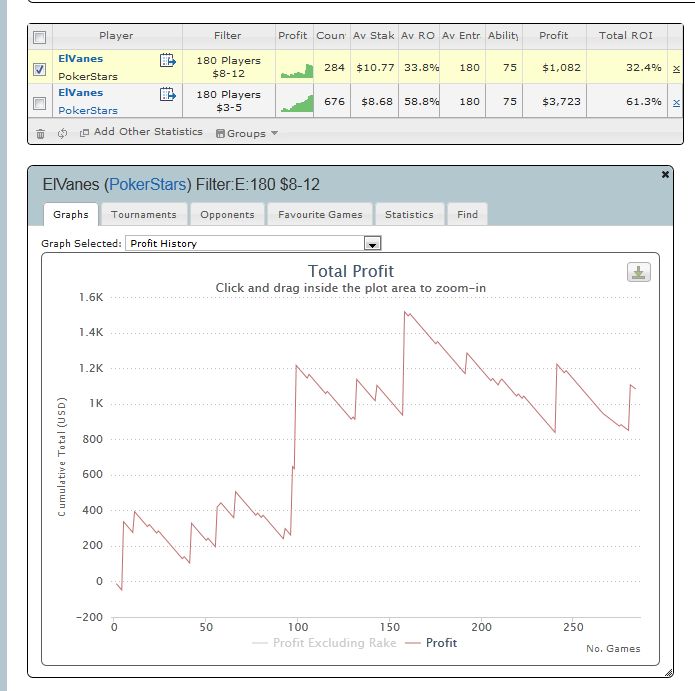The image size is (695, 691).
Task: Check the ElVanes 180 Players $3-5 row
Action: (39, 103)
